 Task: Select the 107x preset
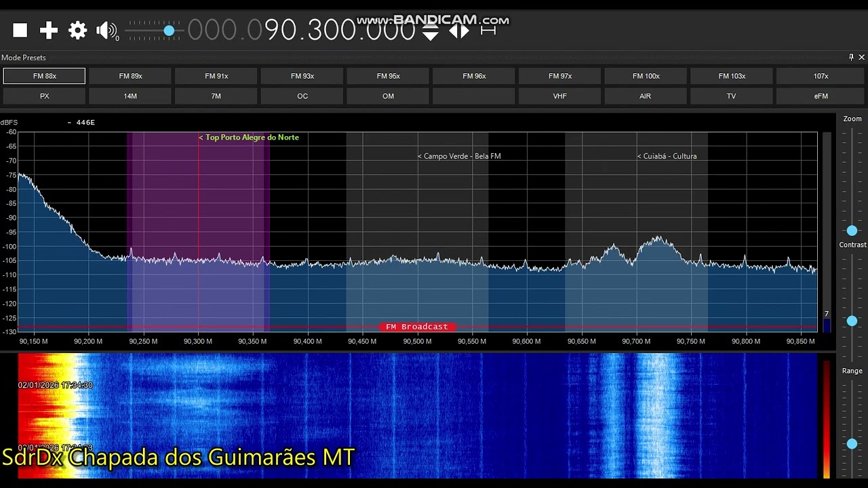[x=821, y=76]
